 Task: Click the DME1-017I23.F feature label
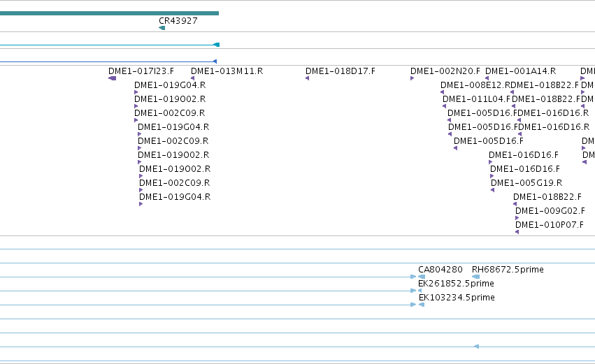pyautogui.click(x=141, y=71)
